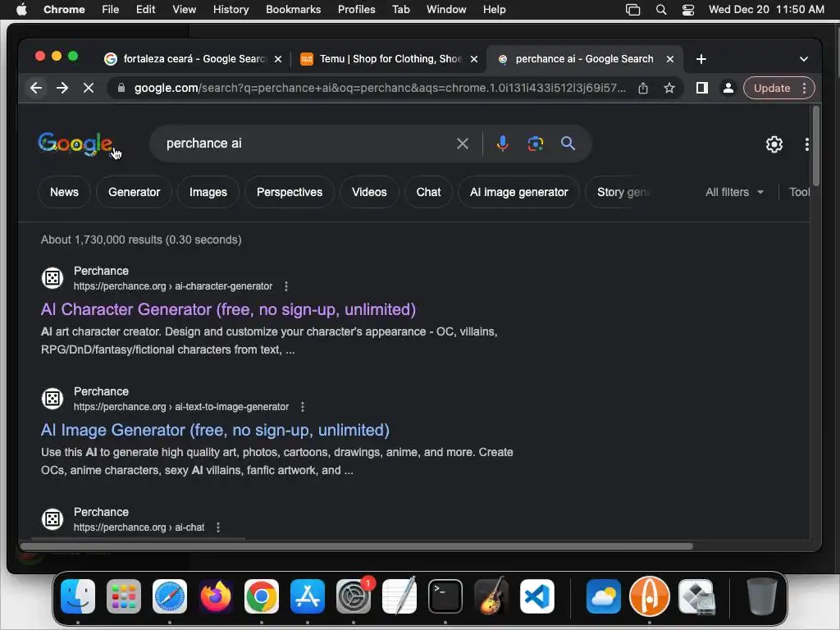Open the View menu
This screenshot has width=840, height=630.
[185, 10]
